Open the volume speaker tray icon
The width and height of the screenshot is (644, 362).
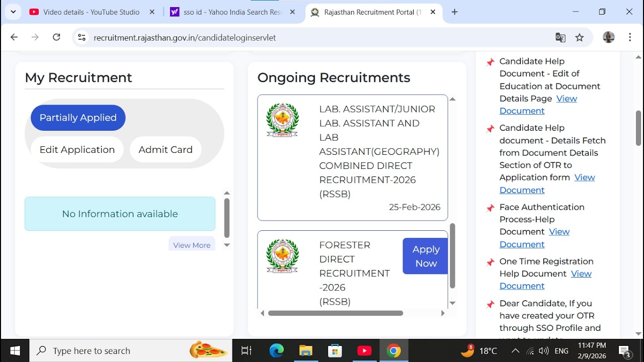[x=544, y=351]
